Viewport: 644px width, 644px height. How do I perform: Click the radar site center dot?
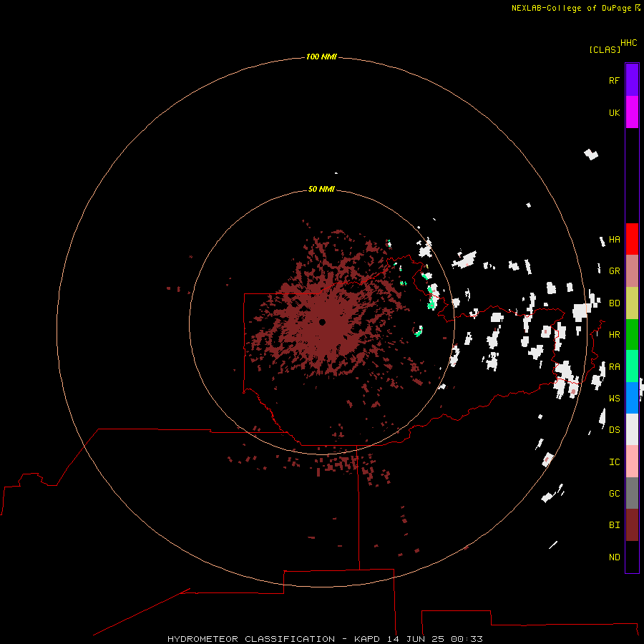[x=323, y=323]
